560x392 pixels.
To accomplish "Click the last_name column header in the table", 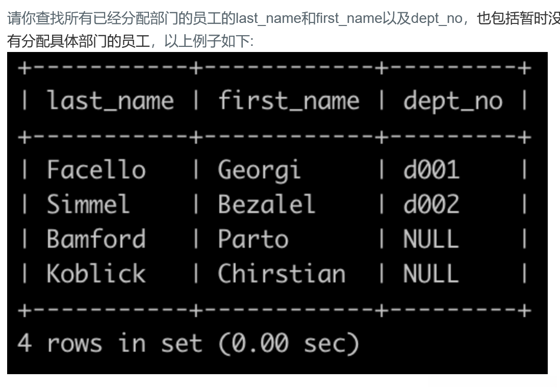I will pyautogui.click(x=110, y=100).
